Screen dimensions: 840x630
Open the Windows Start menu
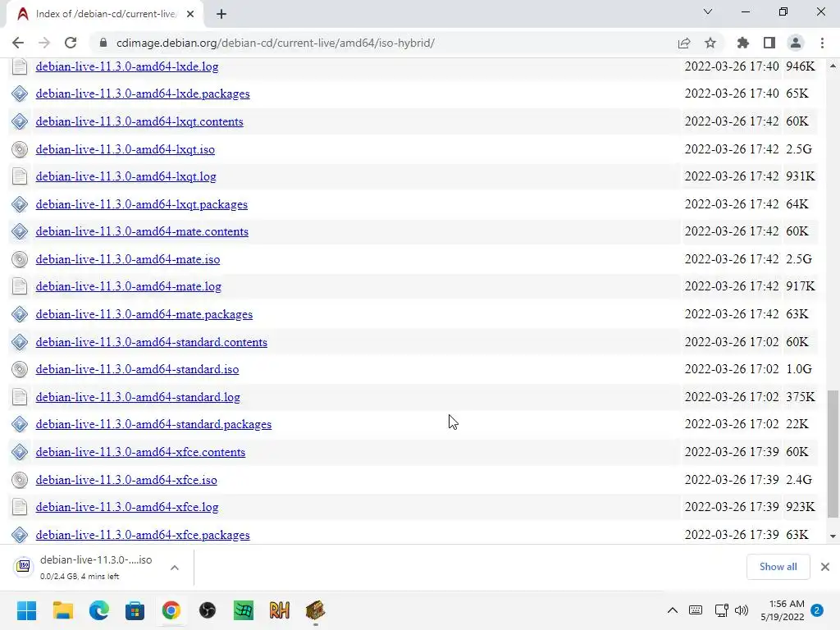(26, 610)
